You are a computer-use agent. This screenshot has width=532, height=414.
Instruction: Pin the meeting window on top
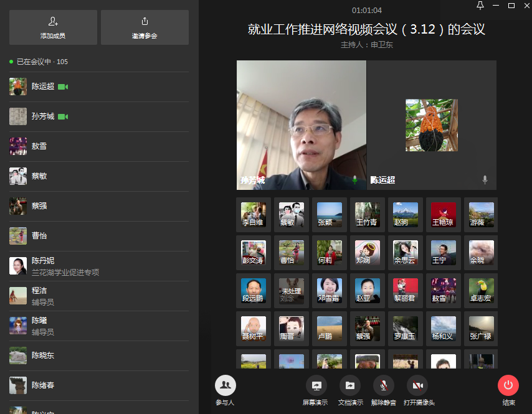pos(480,6)
